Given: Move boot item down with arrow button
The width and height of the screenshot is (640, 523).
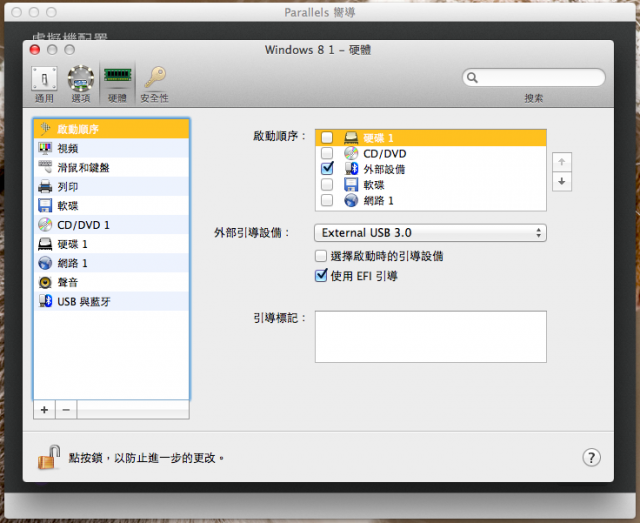Looking at the screenshot, I should [x=562, y=181].
